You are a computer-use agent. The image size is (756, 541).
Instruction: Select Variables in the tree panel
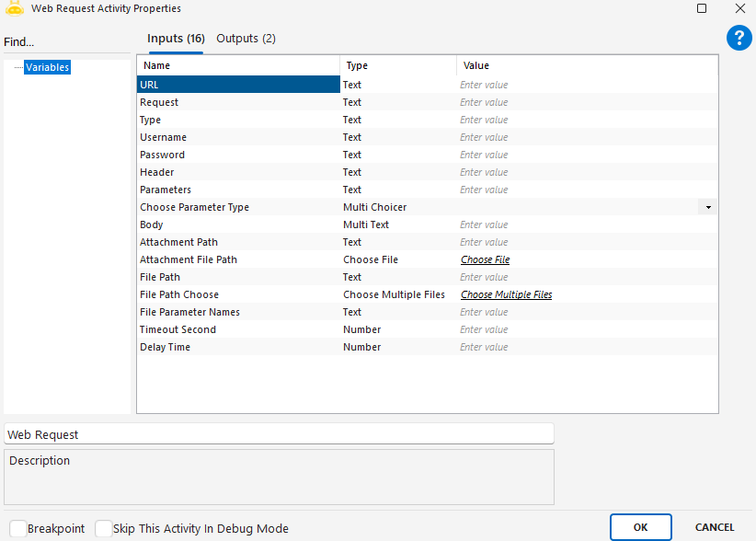[47, 67]
